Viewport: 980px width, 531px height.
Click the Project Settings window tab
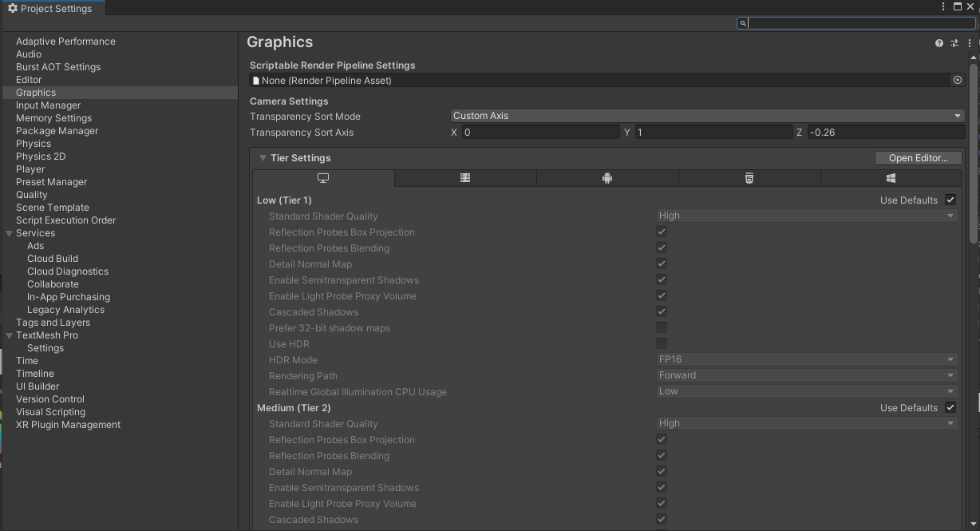[x=52, y=9]
